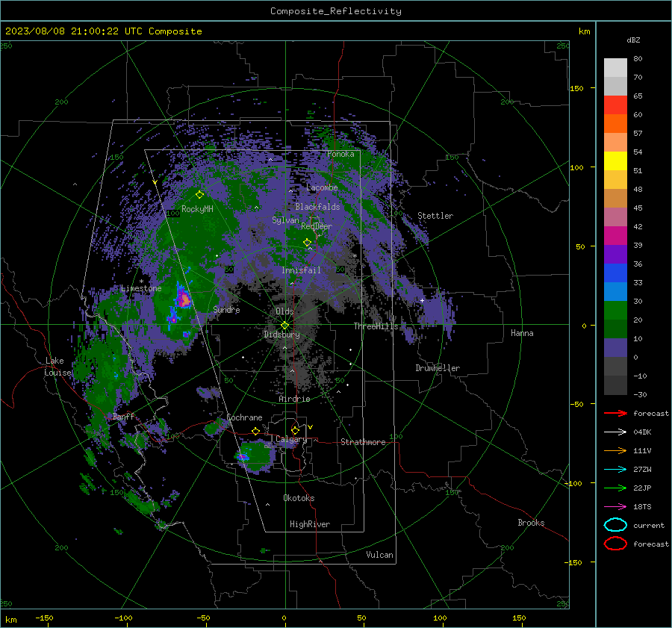This screenshot has height=628, width=672.
Task: Click the white 04DK arrow legend icon
Action: pyautogui.click(x=615, y=432)
